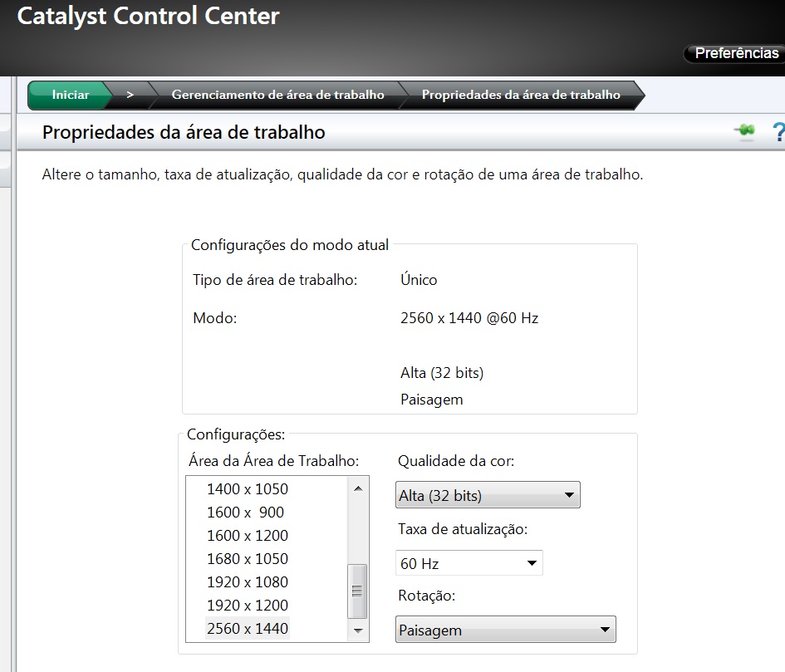Screen dimensions: 785x672
Task: Click the resolution list scroll-up arrow
Action: (358, 488)
